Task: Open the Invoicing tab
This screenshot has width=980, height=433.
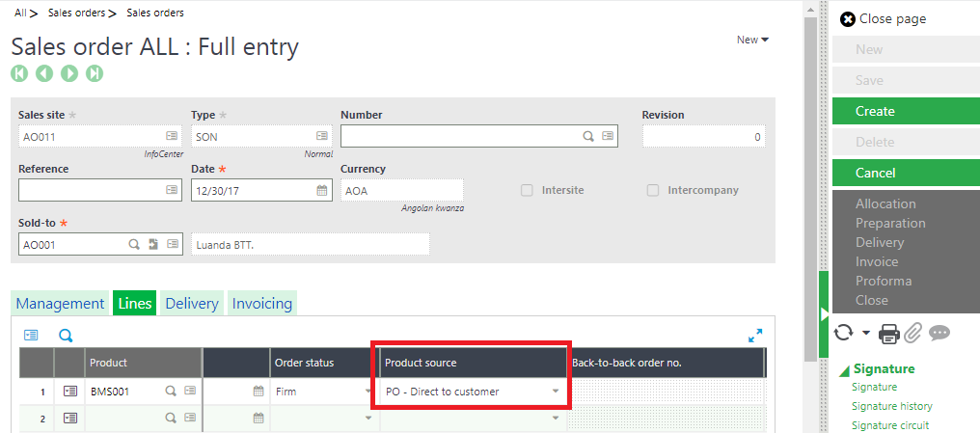Action: (261, 303)
